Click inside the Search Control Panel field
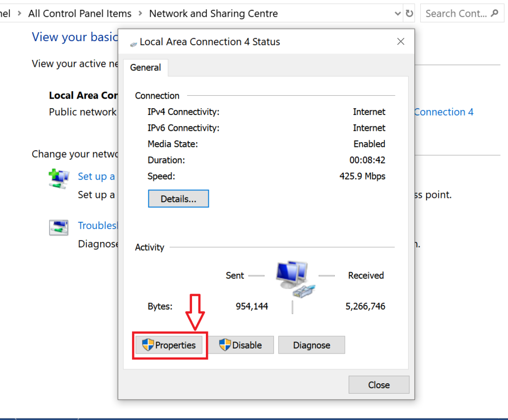Viewport: 508px width, 420px height. [x=456, y=13]
